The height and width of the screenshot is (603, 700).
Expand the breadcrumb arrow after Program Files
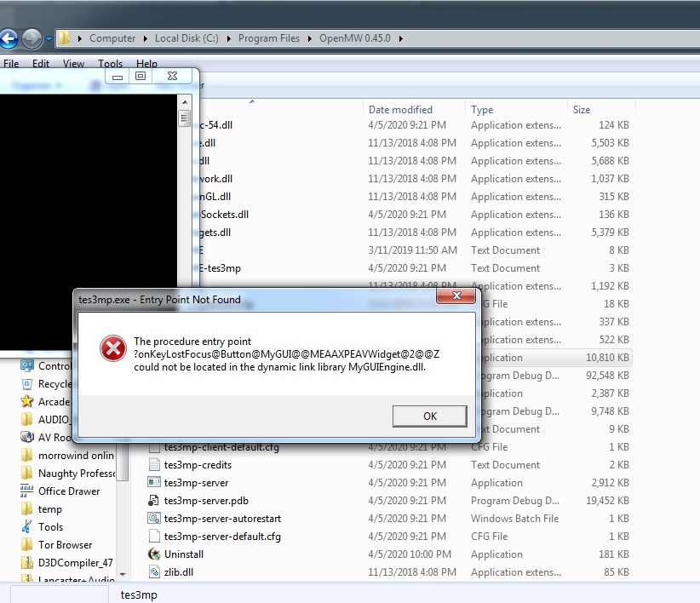(x=310, y=38)
